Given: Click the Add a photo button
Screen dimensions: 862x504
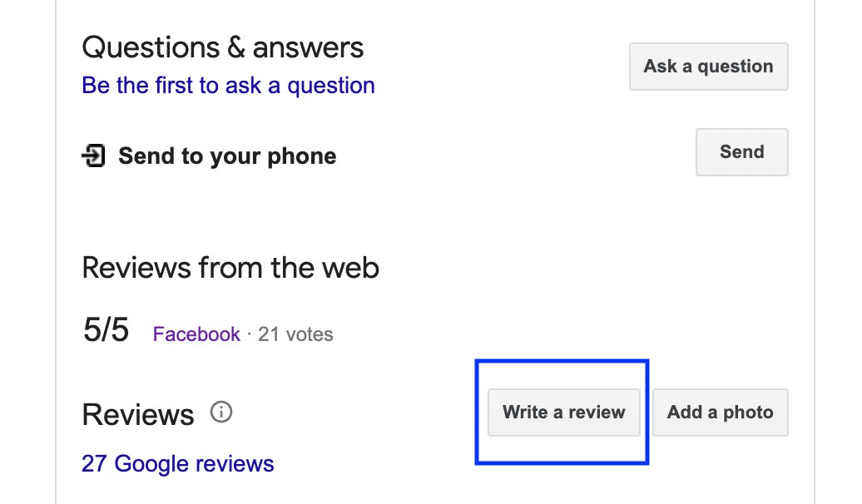Looking at the screenshot, I should (x=720, y=413).
